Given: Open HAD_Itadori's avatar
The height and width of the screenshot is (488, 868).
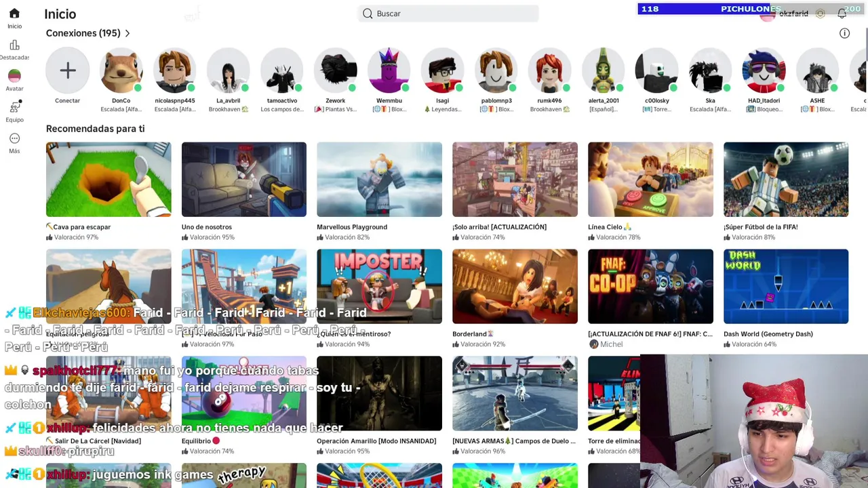Looking at the screenshot, I should click(x=764, y=70).
